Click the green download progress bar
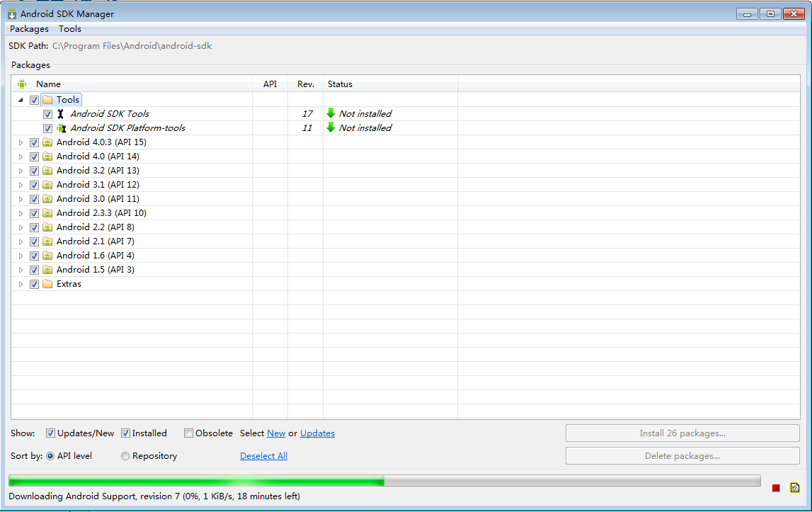 384,481
